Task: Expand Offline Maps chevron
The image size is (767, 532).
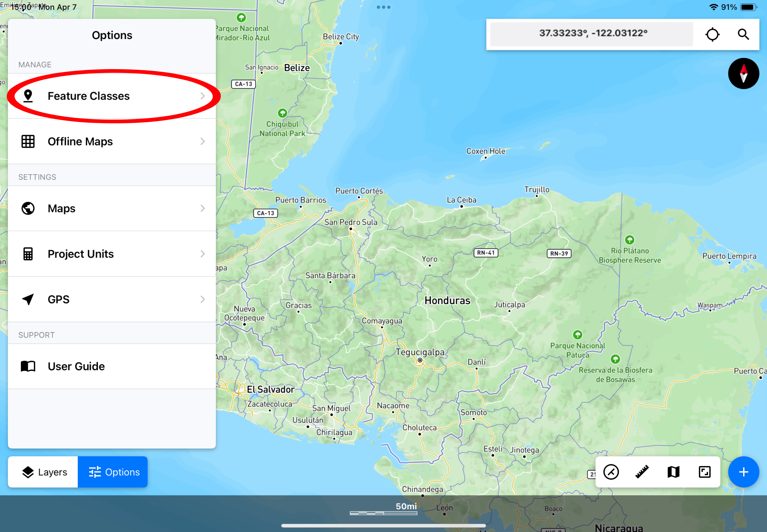Action: (x=203, y=141)
